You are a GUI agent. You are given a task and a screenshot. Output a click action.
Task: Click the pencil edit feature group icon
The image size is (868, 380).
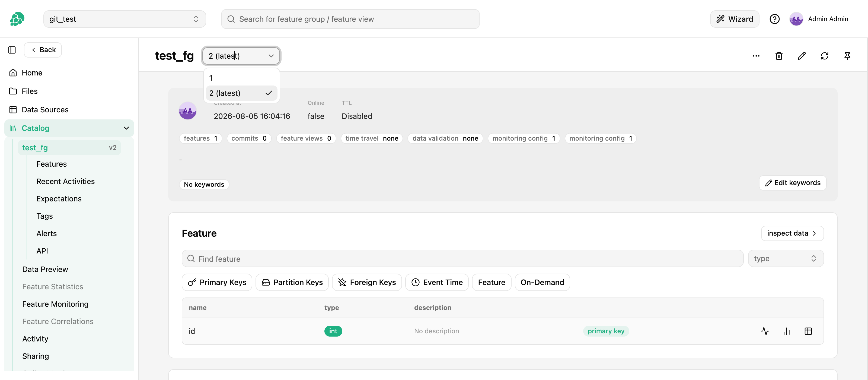coord(802,56)
